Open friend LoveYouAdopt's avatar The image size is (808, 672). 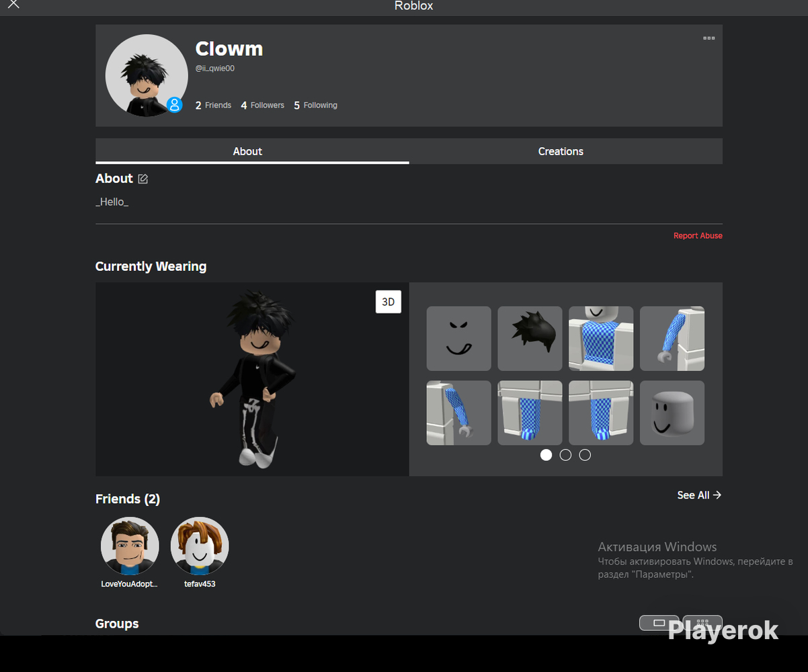pos(130,546)
